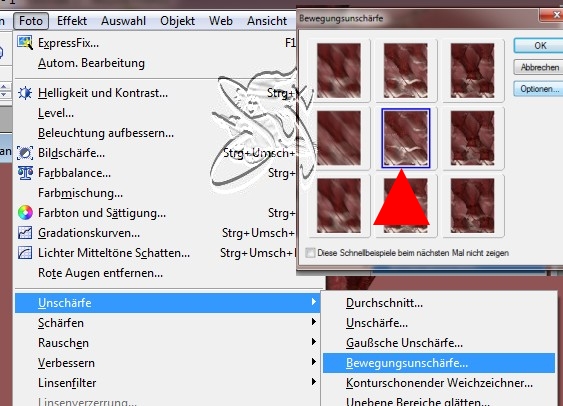Expand the Verbessern submenu
Screen dimensions: 563x406
pyautogui.click(x=167, y=363)
